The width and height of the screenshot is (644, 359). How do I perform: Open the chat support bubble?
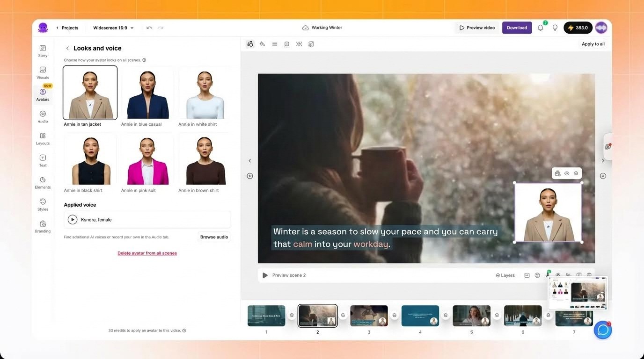(603, 330)
